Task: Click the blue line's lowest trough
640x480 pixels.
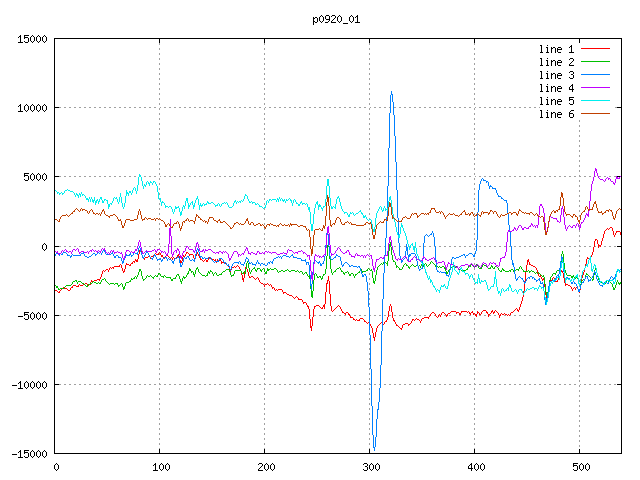Action: tap(374, 448)
